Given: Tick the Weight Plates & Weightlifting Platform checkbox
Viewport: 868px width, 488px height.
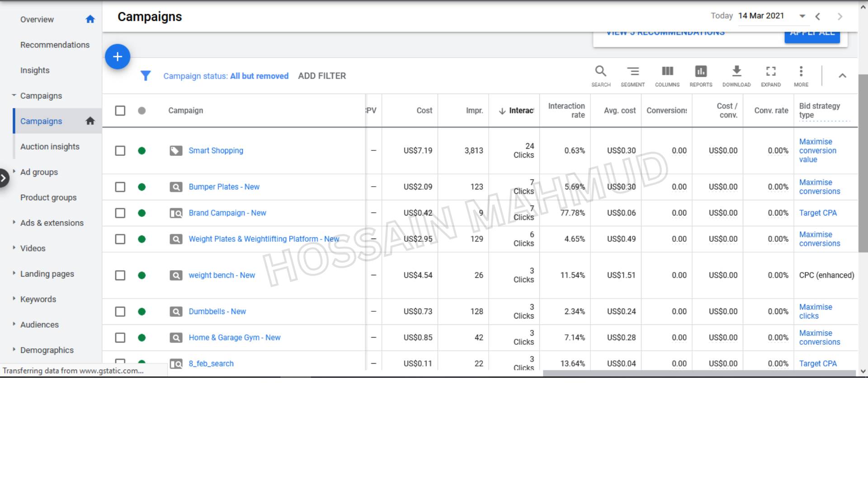Looking at the screenshot, I should click(x=120, y=239).
